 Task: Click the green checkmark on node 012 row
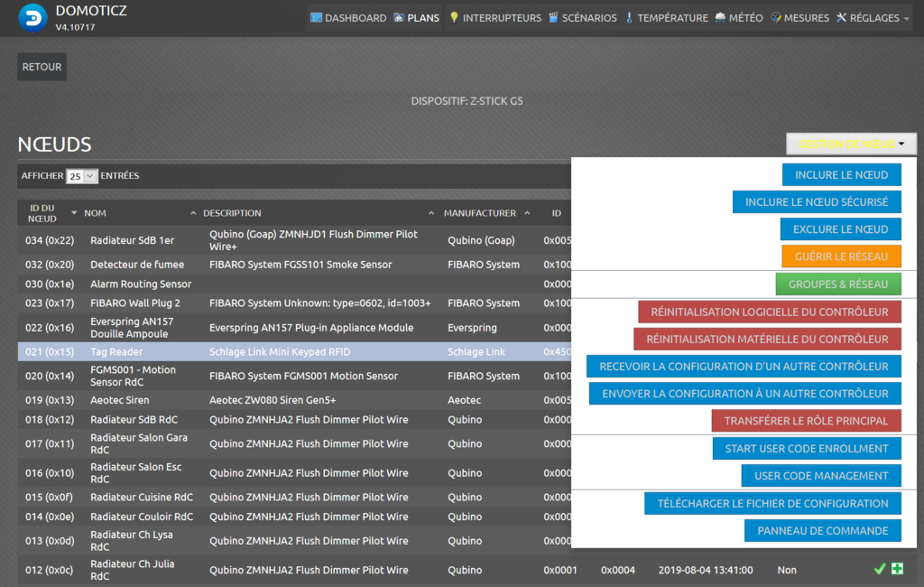tap(880, 569)
